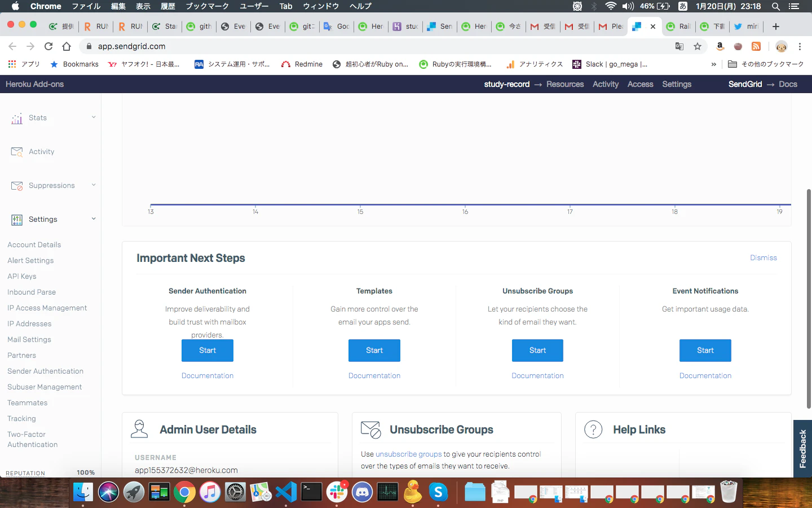Open the Activity envelope icon in sidebar
The width and height of the screenshot is (812, 508).
(x=17, y=152)
